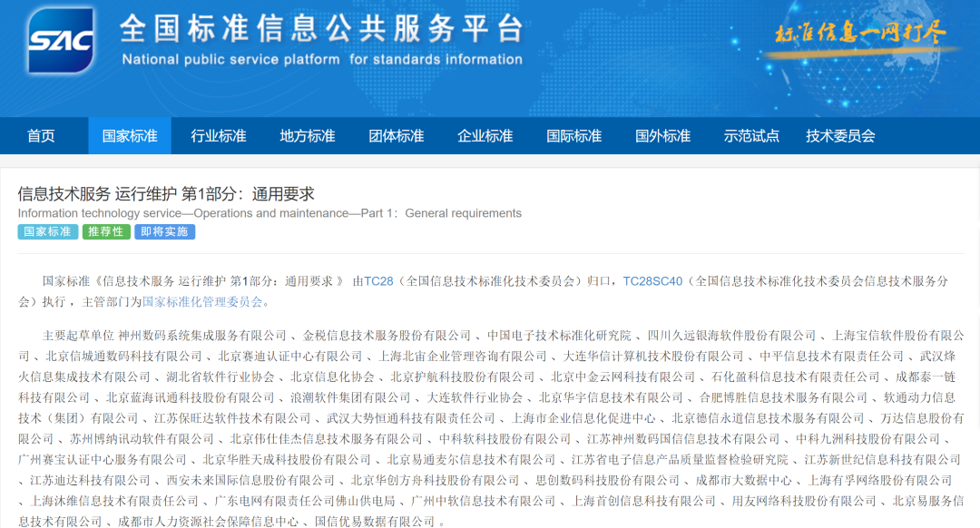Open the 地方标准 menu item

pos(308,136)
